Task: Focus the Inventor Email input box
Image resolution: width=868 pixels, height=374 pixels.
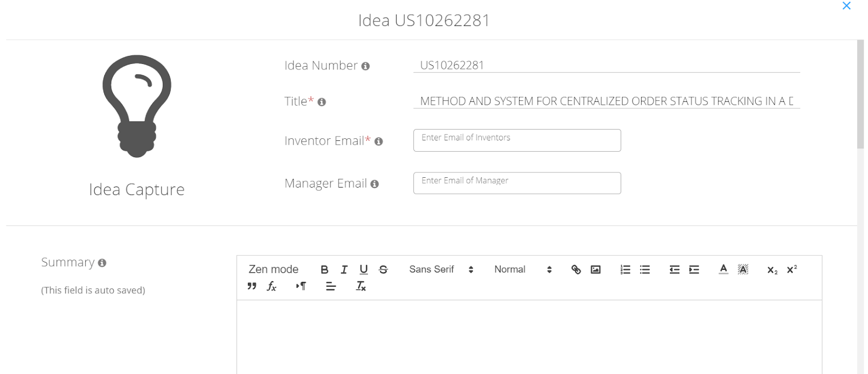Action: coord(517,140)
